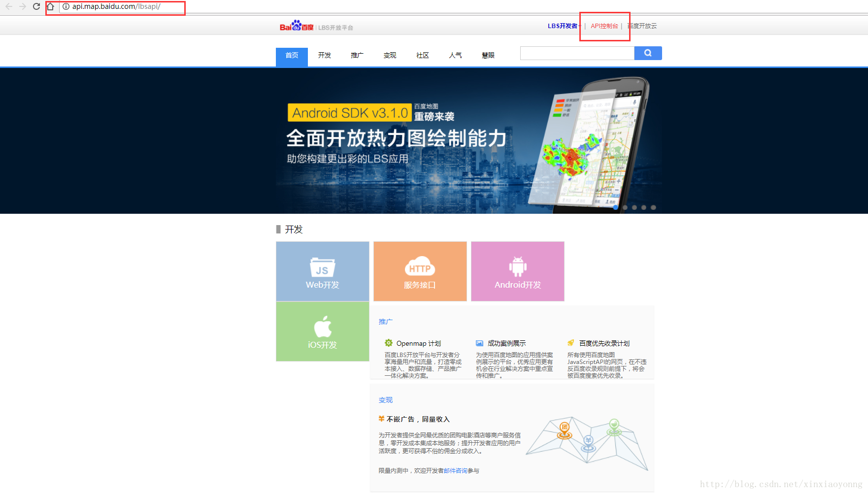Click the site search input box
Image resolution: width=868 pixels, height=494 pixels.
tap(577, 53)
